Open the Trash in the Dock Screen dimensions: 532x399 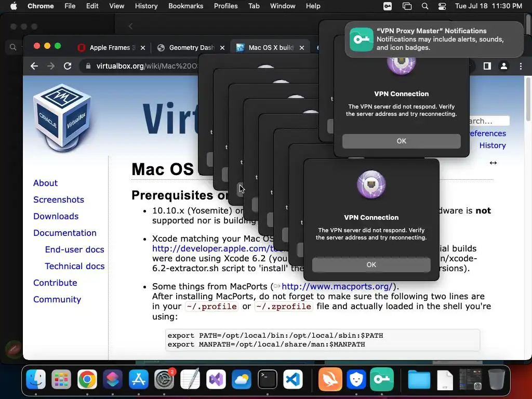pyautogui.click(x=496, y=379)
